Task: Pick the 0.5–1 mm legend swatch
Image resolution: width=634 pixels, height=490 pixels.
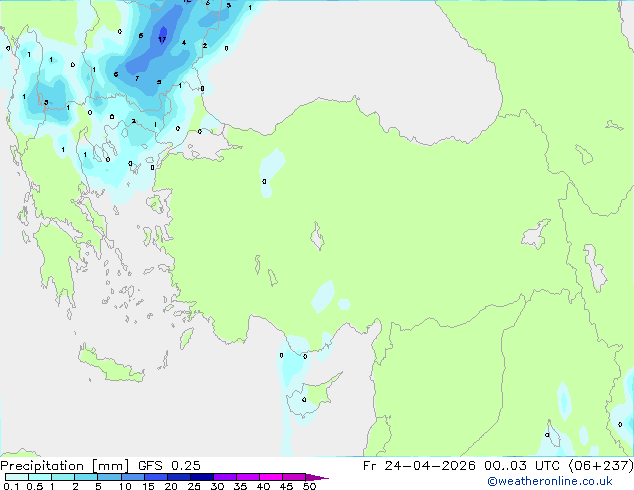Action: (x=40, y=477)
